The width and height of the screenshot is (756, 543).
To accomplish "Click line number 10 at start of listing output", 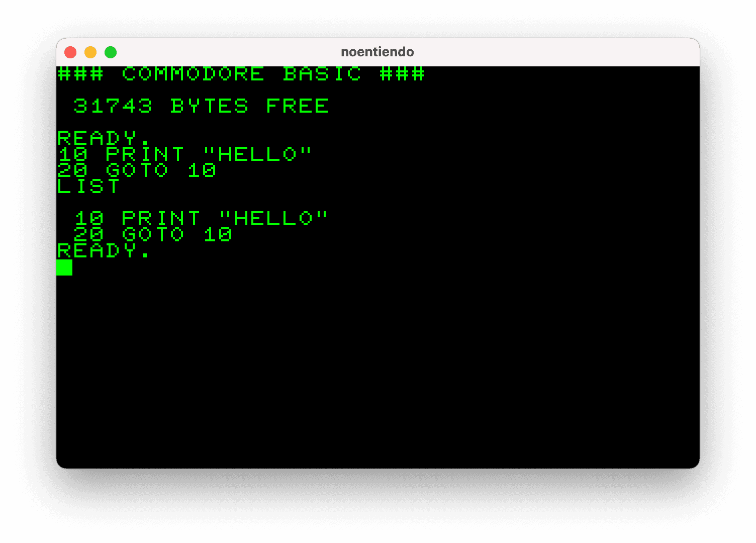I will [x=88, y=219].
